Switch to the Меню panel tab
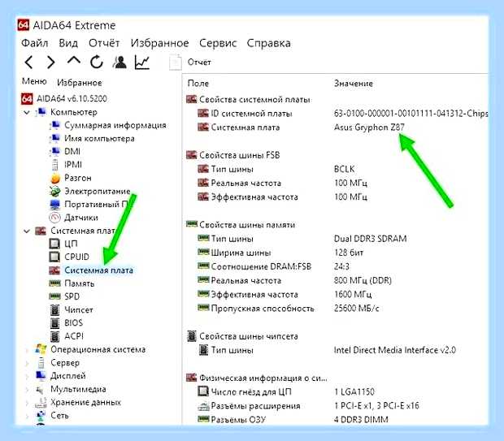The height and width of the screenshot is (441, 504). [x=34, y=81]
